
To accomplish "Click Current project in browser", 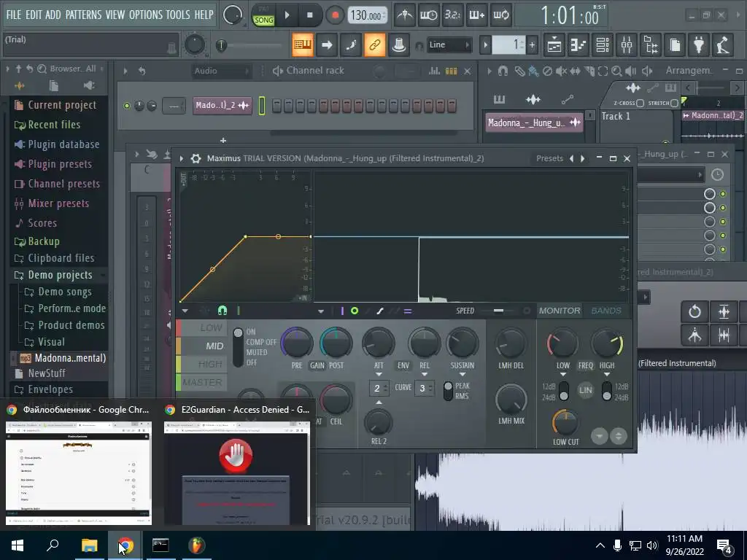I will coord(62,105).
